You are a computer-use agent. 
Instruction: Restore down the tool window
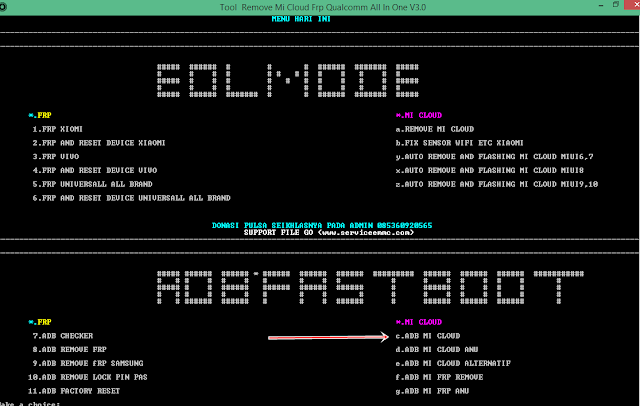point(616,5)
